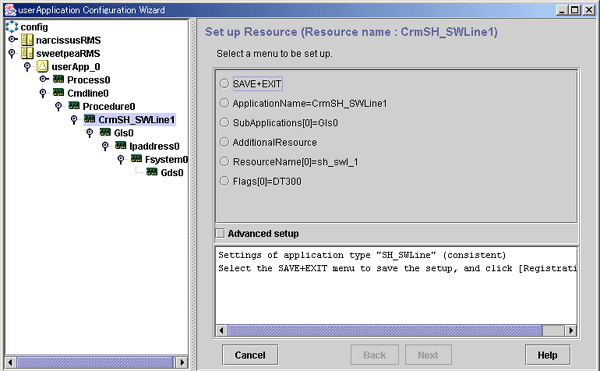Collapse the Procedure0 tree node
This screenshot has height=371, width=600.
(x=58, y=106)
